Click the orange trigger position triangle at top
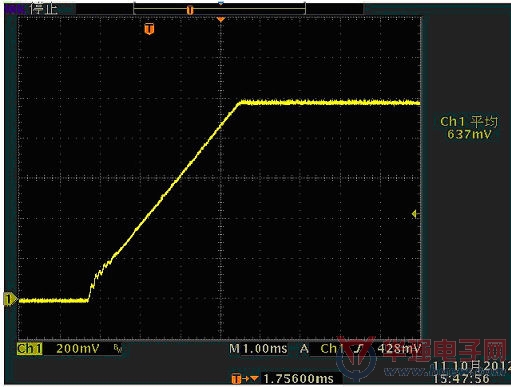 point(220,20)
